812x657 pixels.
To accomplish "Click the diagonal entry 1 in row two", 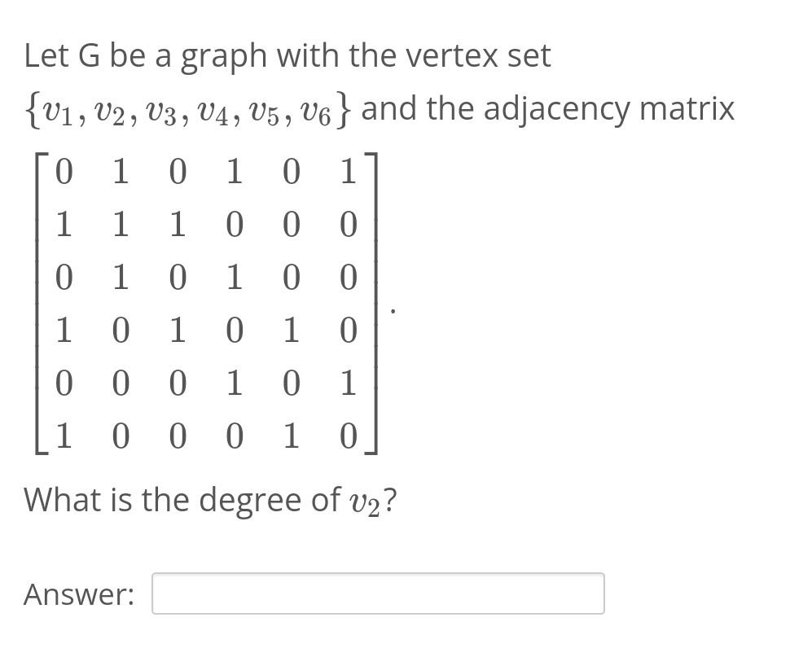I will tap(120, 225).
